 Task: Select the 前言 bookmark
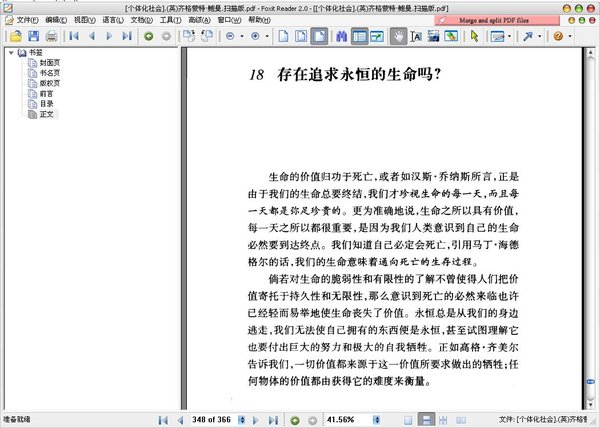[46, 94]
